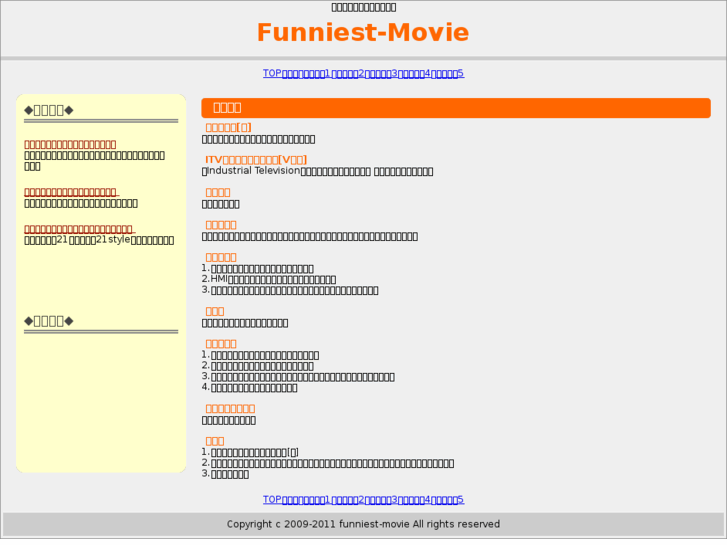Open footer navigation link ending in 4
The image size is (727, 545).
[x=414, y=500]
